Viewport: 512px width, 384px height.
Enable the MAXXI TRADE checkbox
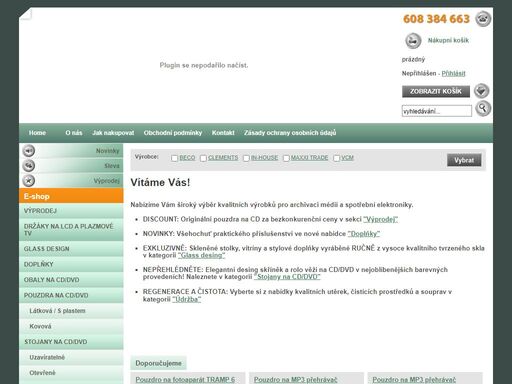click(x=286, y=158)
